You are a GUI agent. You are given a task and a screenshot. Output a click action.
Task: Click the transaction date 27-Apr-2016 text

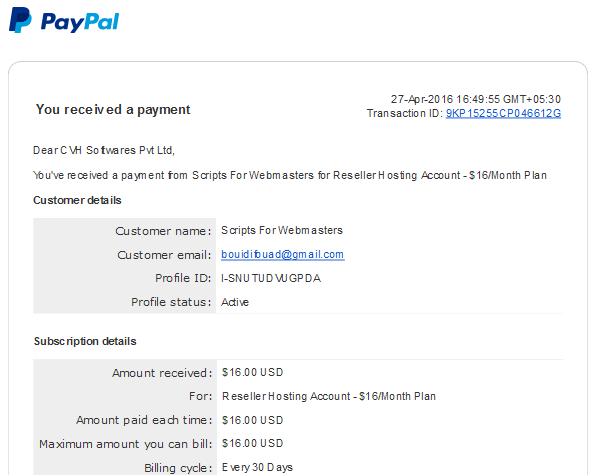[422, 99]
